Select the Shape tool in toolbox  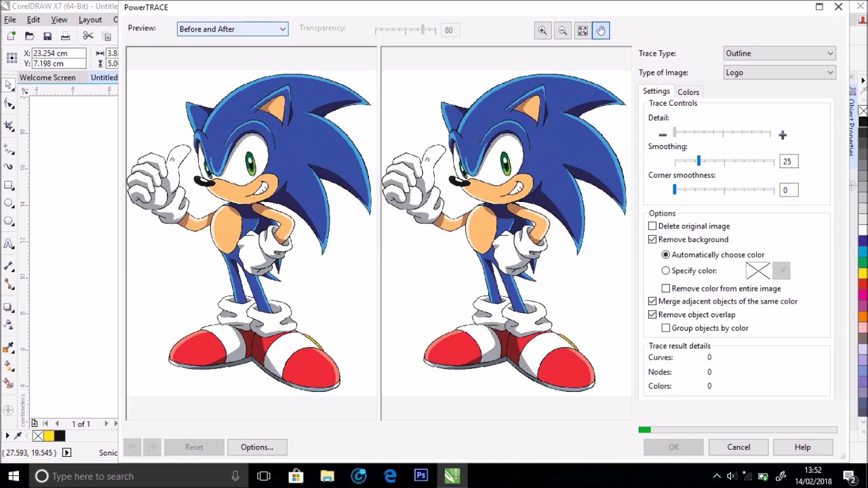[x=9, y=104]
